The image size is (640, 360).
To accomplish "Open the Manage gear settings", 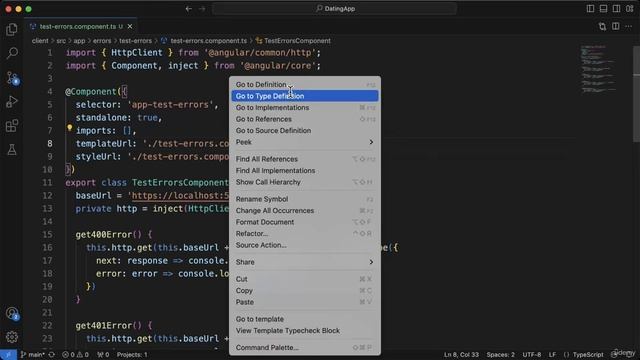I will tap(12, 337).
